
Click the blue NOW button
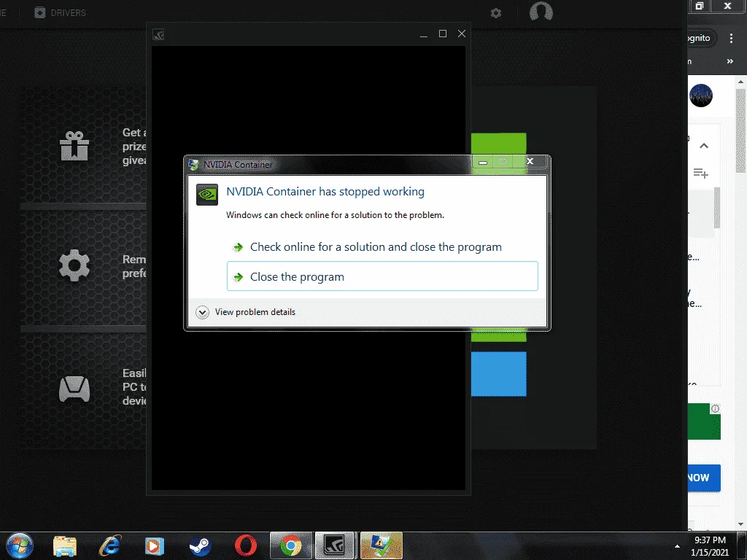(704, 478)
